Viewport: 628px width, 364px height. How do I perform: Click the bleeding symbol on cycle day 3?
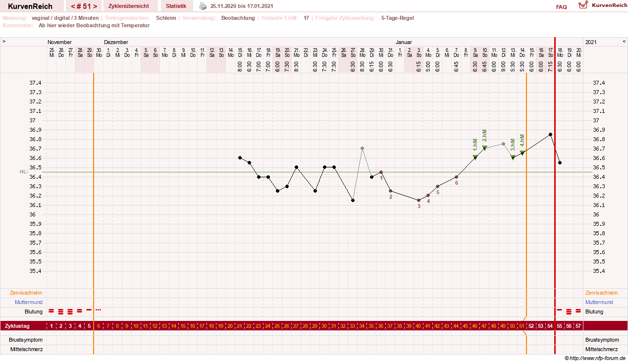coord(70,312)
